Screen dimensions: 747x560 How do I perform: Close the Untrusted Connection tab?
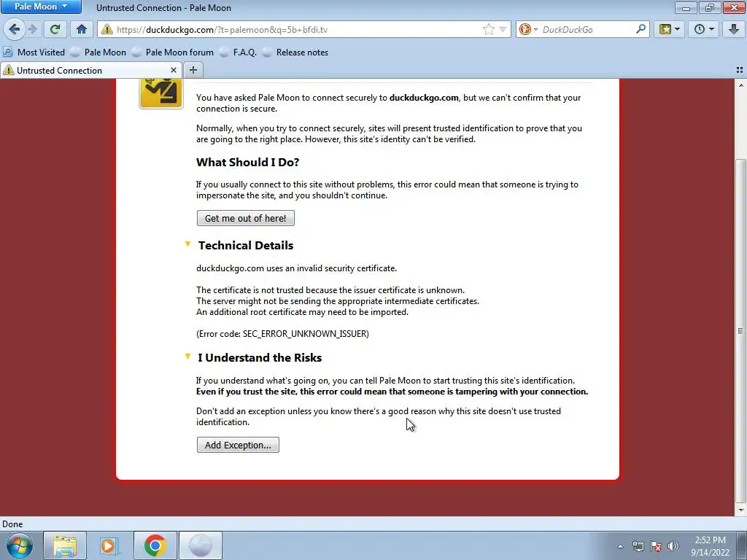[174, 70]
